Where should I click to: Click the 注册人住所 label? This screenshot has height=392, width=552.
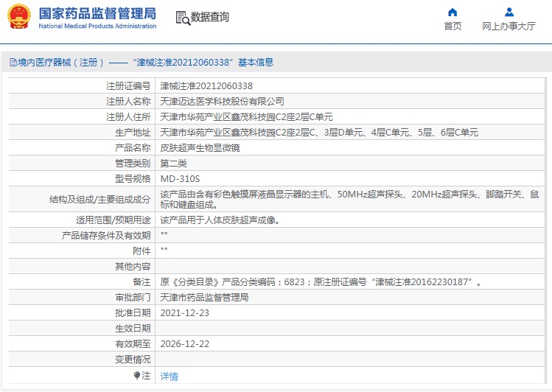(128, 117)
